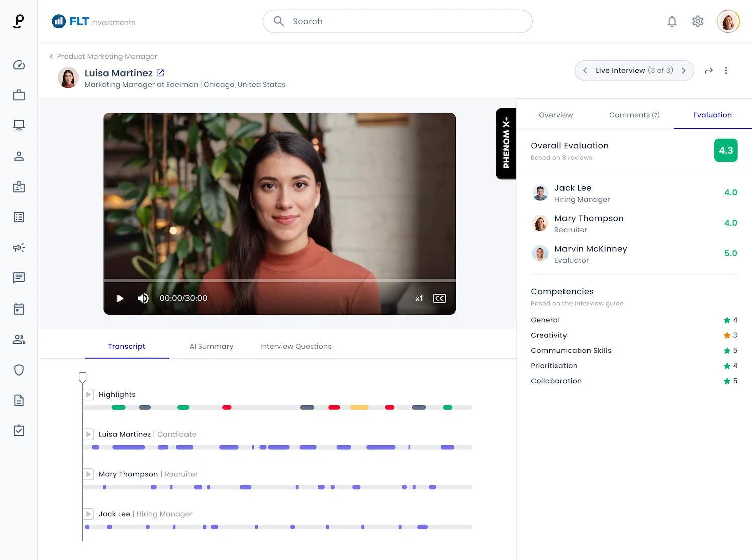Click the megaphone campaigns sidebar icon
The image size is (752, 560).
19,248
